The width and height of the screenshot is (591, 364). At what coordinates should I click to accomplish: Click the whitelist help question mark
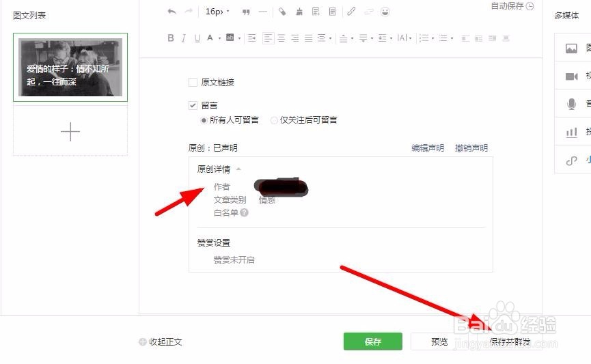click(x=244, y=212)
